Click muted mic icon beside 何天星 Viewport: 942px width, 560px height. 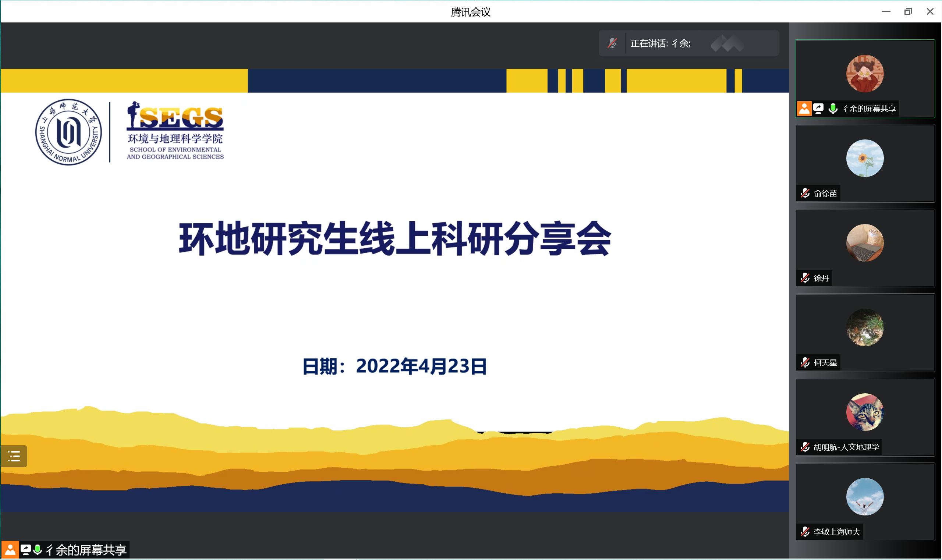coord(805,363)
